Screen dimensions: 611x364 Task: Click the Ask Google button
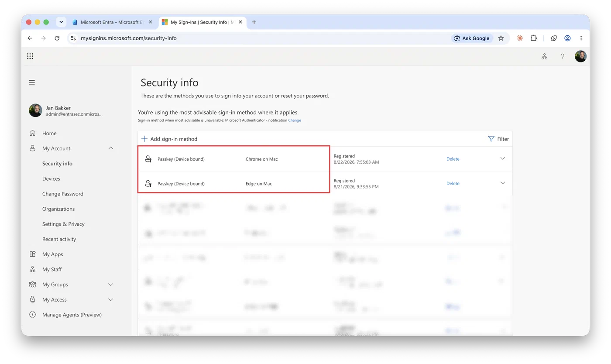(472, 38)
